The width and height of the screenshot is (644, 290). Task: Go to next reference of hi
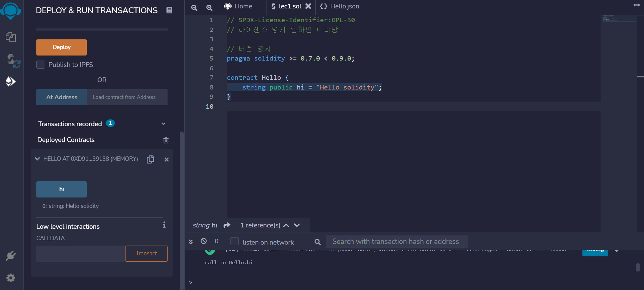[297, 225]
